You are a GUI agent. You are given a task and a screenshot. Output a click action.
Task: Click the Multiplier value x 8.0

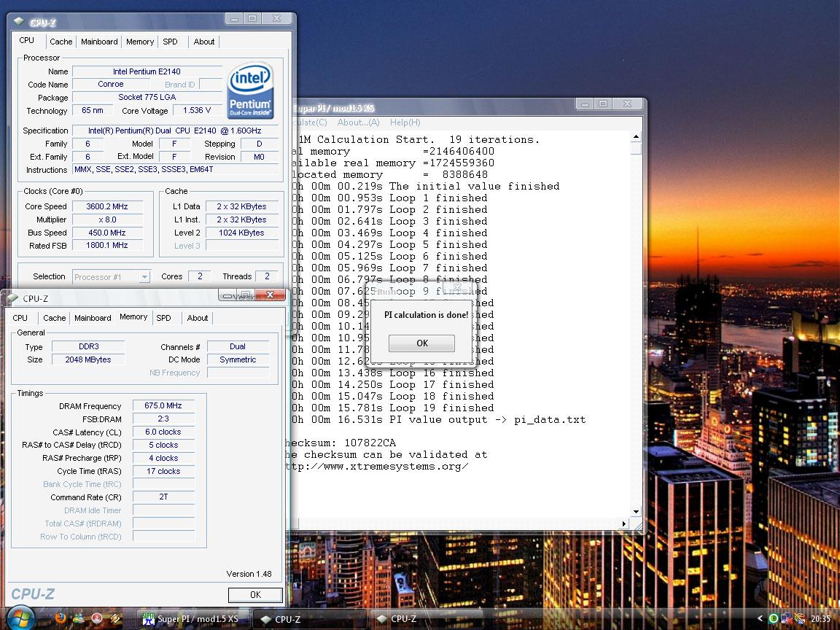pos(107,219)
